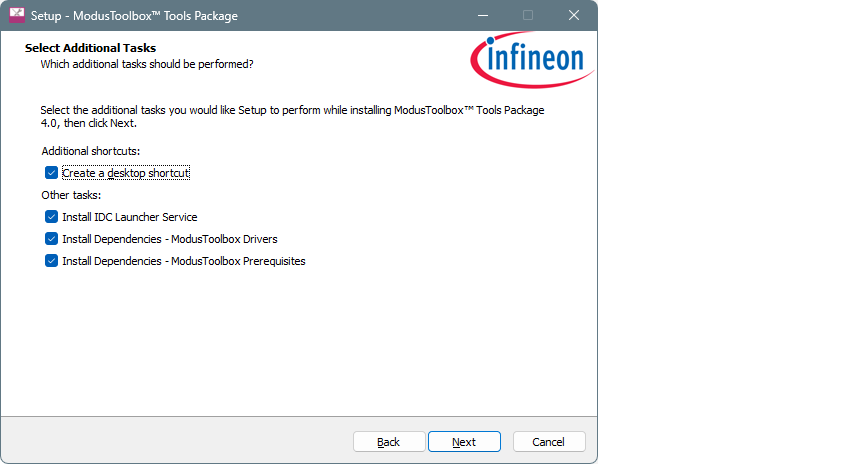Click the 'Select Additional Tasks' heading
Screen dimensions: 850x464
pos(91,48)
